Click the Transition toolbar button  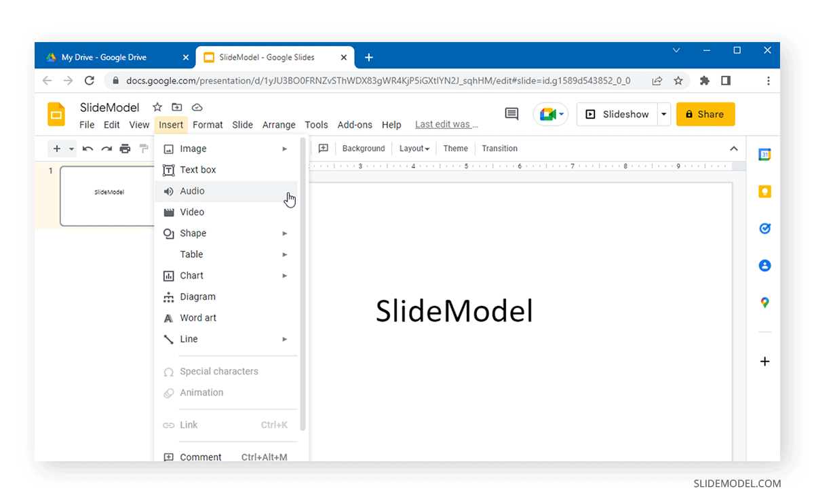[499, 149]
